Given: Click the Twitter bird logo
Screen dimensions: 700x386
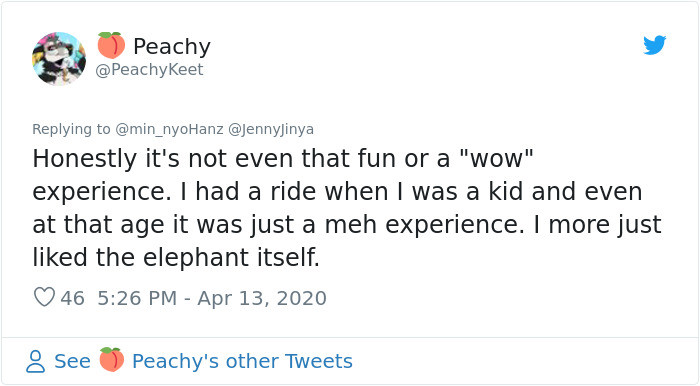Looking at the screenshot, I should tap(654, 45).
